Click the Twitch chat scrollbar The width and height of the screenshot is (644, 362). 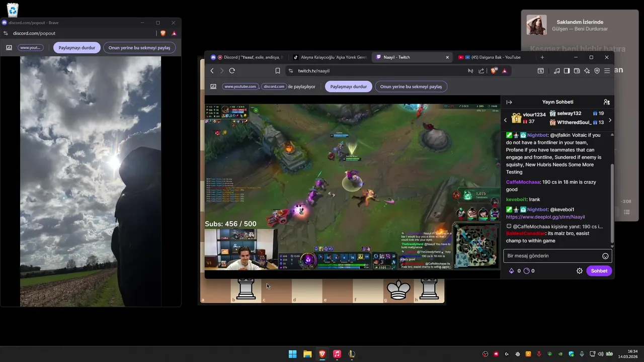coord(612,203)
